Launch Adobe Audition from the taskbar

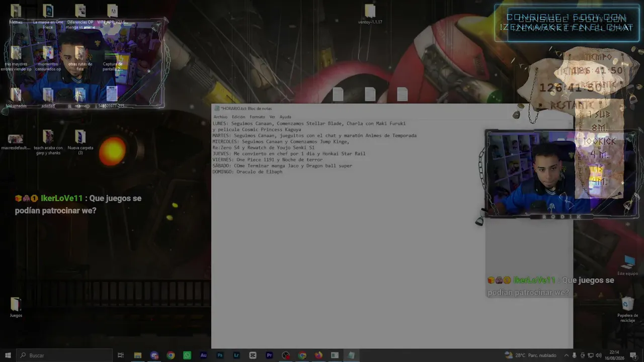tap(203, 355)
